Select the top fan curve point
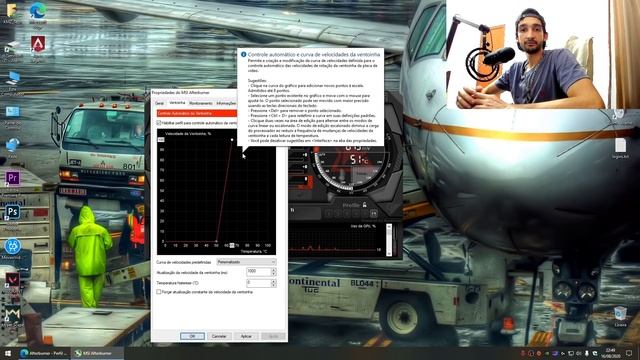 (x=232, y=140)
